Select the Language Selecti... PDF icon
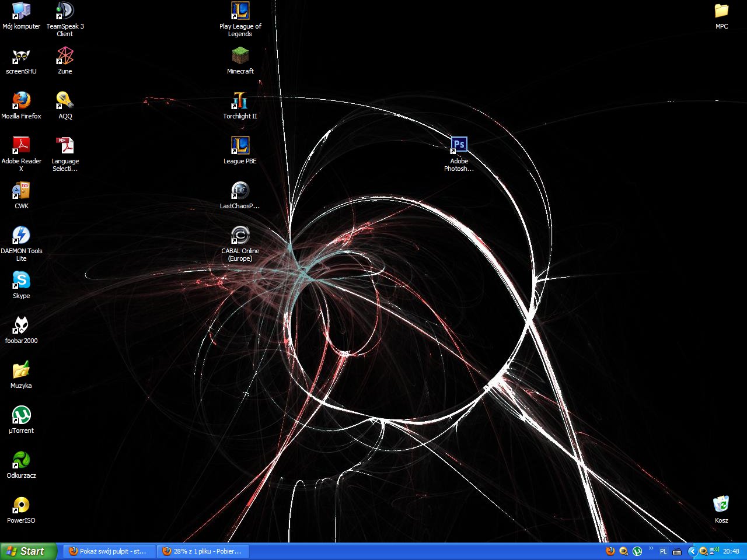 tap(65, 154)
